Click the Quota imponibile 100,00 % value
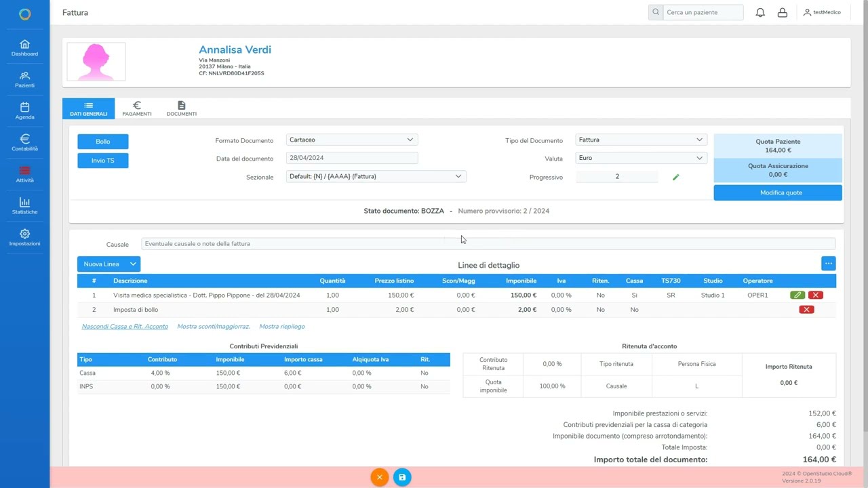868x488 pixels. coord(552,386)
